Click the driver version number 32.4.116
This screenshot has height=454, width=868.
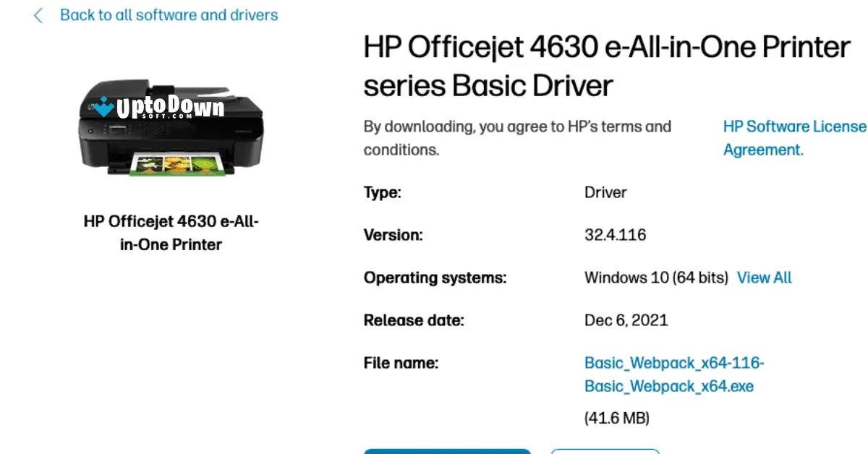[x=615, y=234]
